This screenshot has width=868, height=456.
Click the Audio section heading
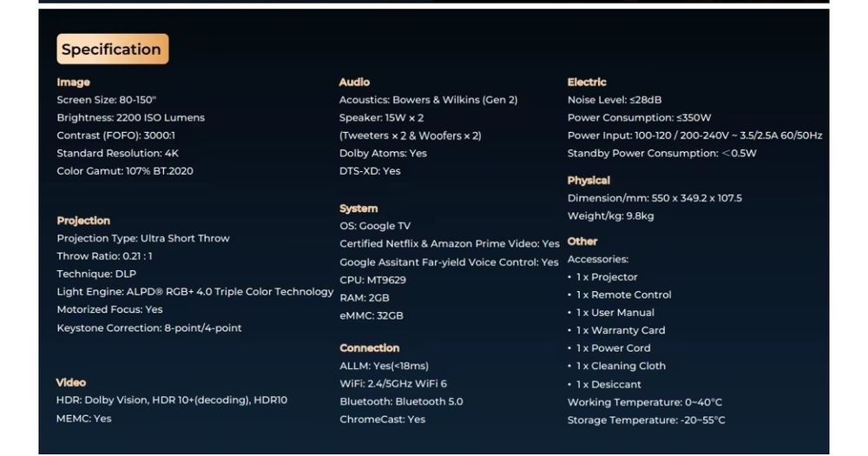[354, 83]
